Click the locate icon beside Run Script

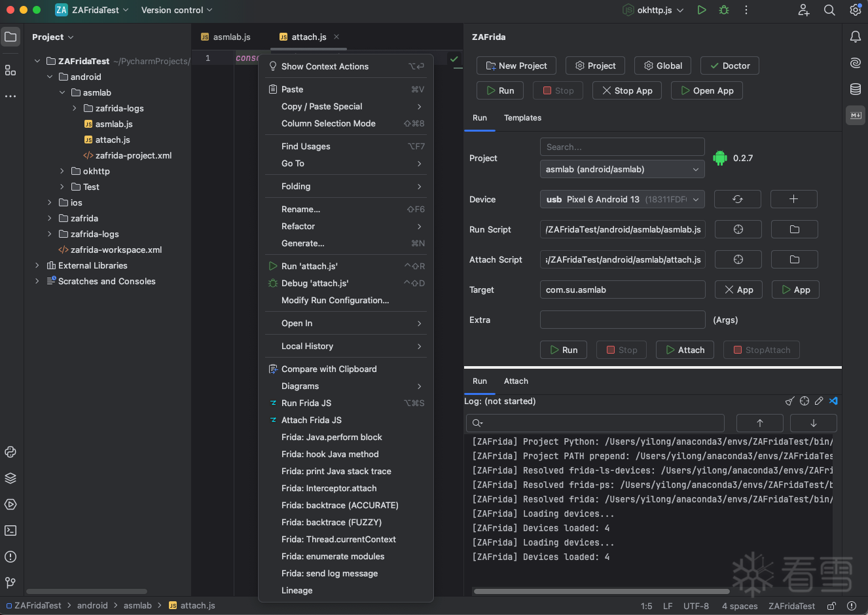(738, 229)
